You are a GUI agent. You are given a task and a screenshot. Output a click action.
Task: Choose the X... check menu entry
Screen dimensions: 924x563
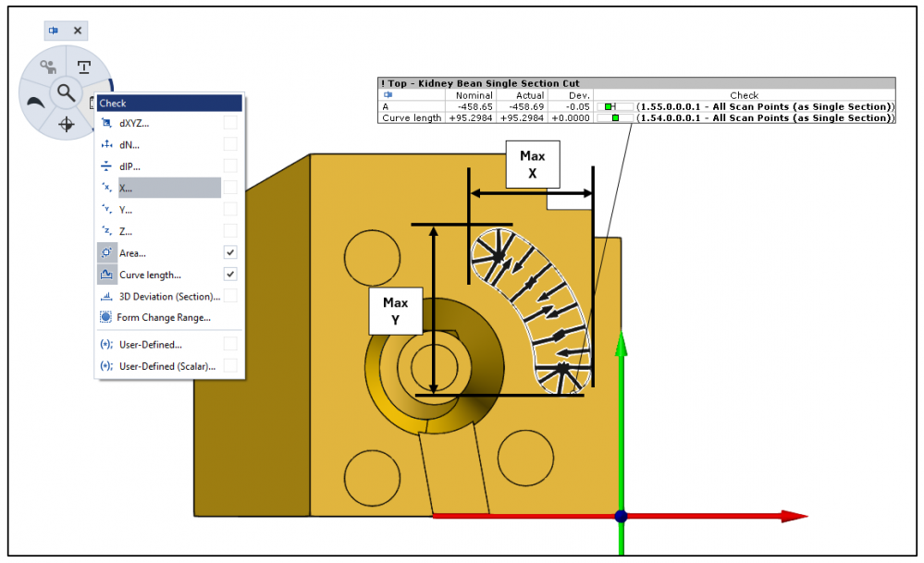126,189
